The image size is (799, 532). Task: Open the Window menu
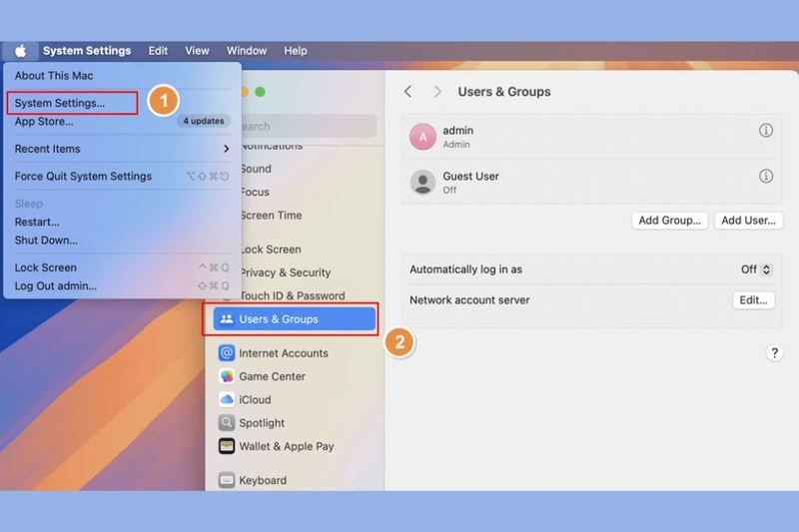(247, 51)
